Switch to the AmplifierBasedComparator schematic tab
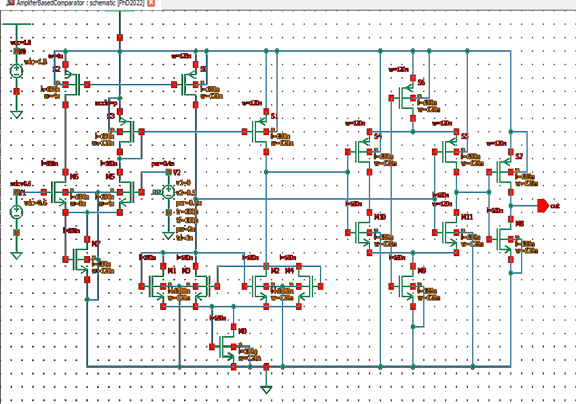 click(x=75, y=3)
